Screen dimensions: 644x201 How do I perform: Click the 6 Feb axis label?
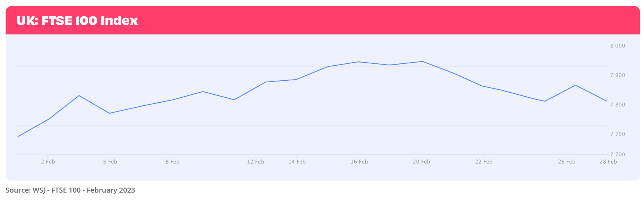pyautogui.click(x=110, y=162)
